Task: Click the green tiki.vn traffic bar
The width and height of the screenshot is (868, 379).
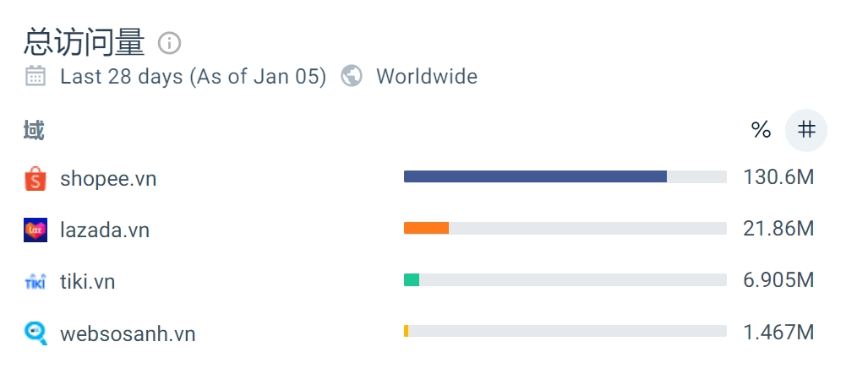Action: [412, 279]
